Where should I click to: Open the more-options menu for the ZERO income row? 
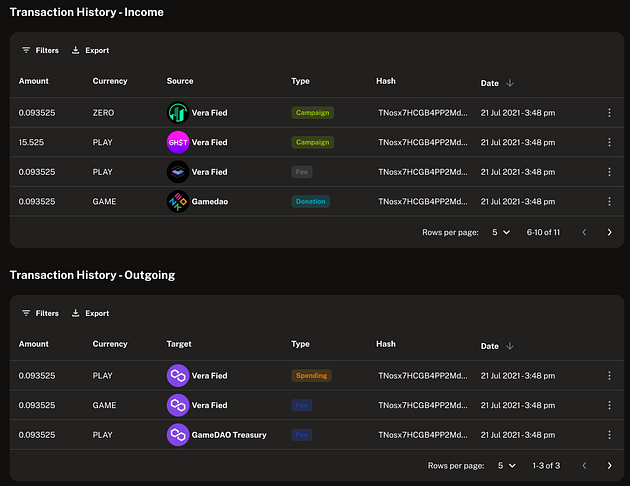(x=609, y=113)
